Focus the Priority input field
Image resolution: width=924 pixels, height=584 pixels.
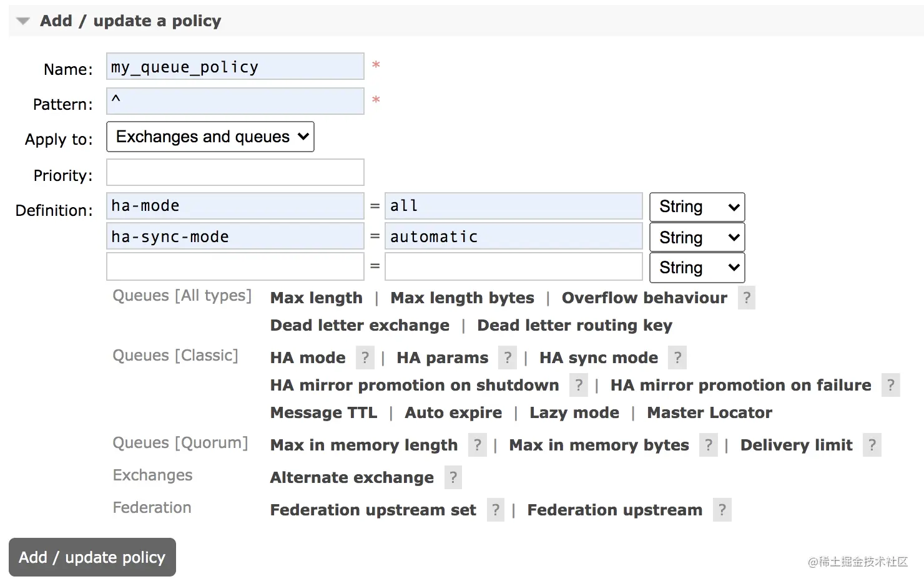click(x=235, y=173)
